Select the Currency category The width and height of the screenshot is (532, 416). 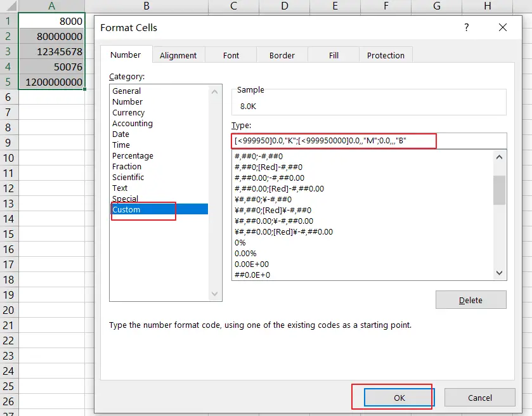128,112
